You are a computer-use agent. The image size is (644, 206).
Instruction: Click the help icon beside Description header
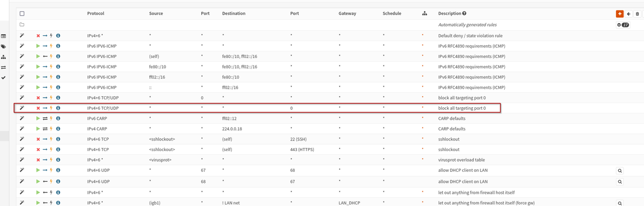(x=464, y=14)
